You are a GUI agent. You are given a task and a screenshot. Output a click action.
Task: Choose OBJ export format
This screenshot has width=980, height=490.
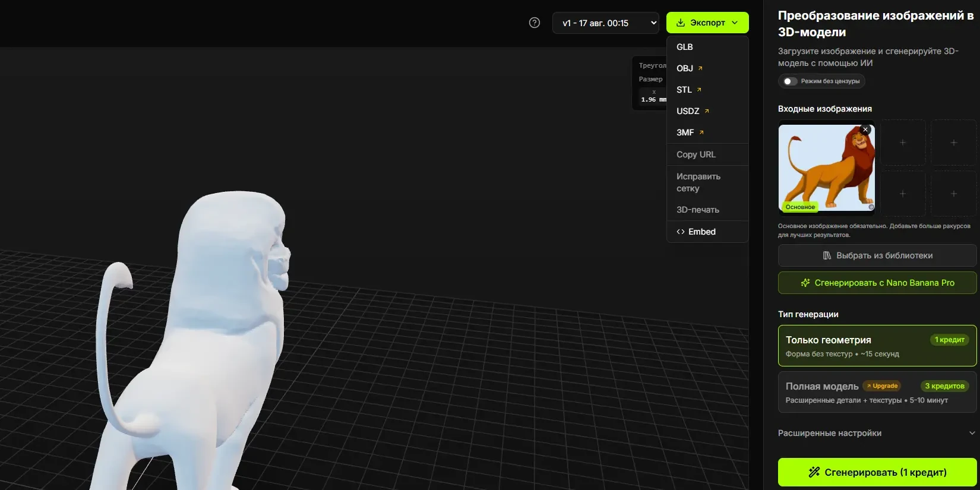click(x=707, y=68)
